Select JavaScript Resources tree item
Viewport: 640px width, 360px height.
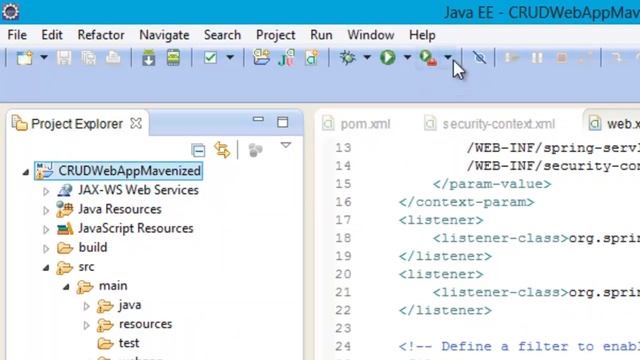point(136,228)
